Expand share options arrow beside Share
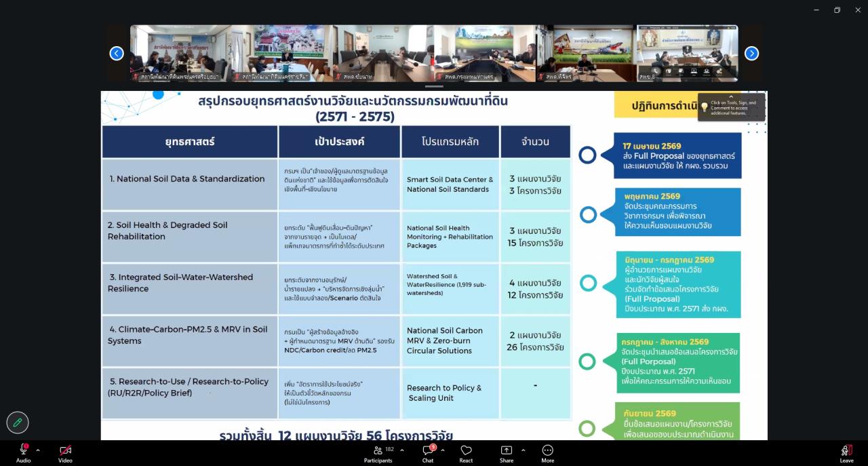Screen dimensions: 868x466 [x=523, y=450]
